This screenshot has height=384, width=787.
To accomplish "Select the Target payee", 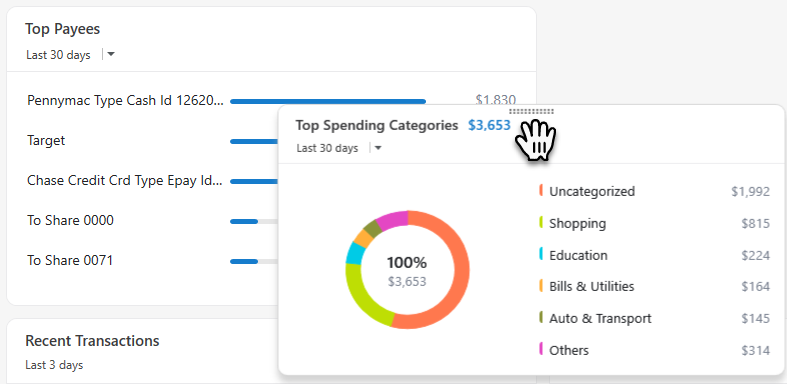I will 46,141.
